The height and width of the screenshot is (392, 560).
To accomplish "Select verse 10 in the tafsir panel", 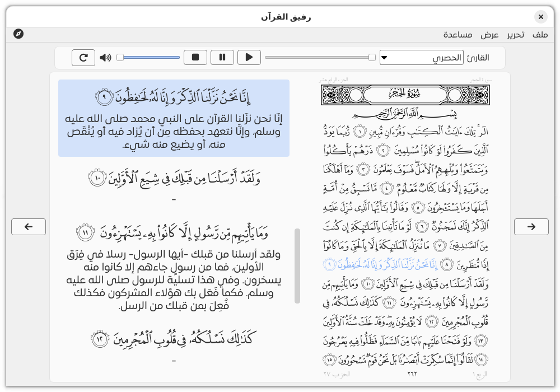I will 174,178.
